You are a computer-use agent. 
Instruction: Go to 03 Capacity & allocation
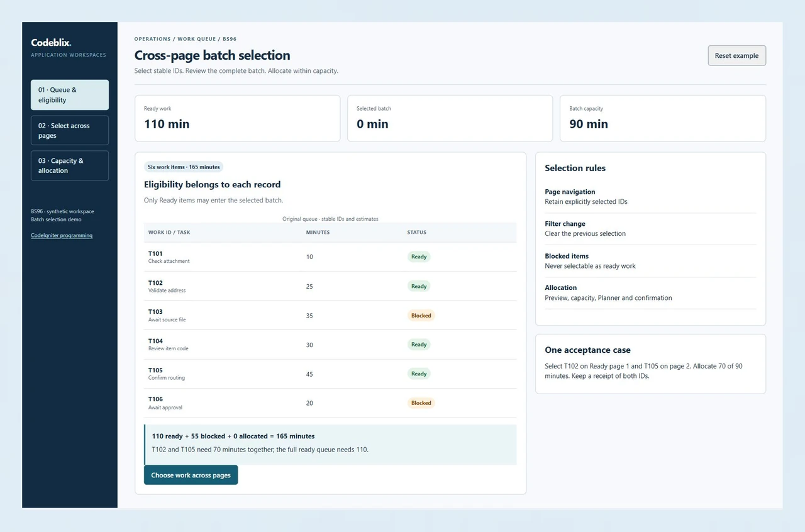tap(70, 165)
